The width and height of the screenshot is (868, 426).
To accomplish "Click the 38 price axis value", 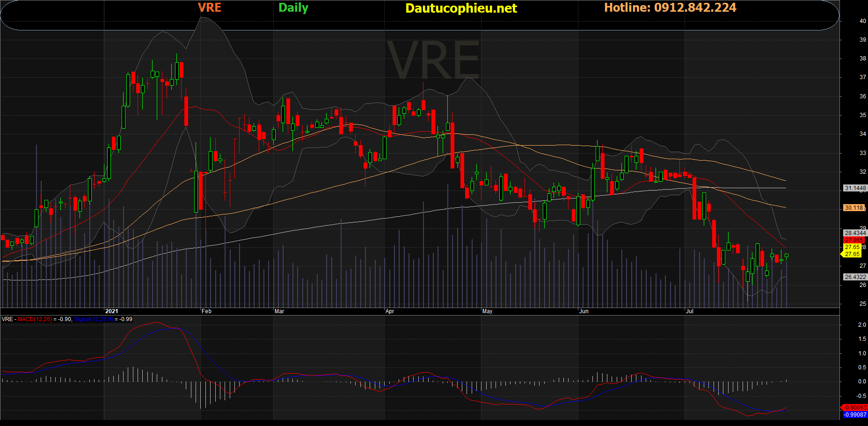I will coord(862,59).
